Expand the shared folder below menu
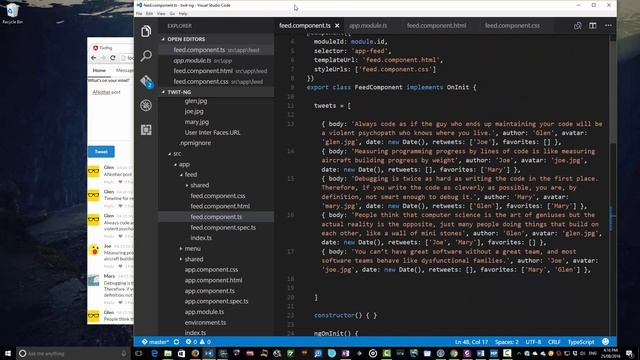 pos(181,259)
